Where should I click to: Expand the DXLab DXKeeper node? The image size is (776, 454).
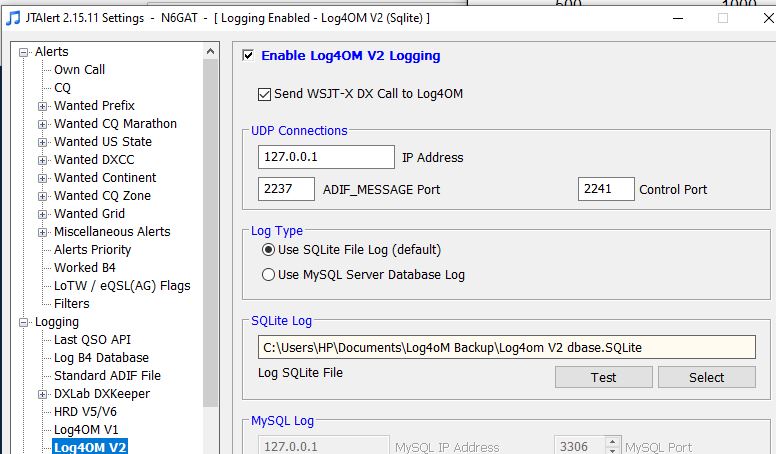(43, 394)
